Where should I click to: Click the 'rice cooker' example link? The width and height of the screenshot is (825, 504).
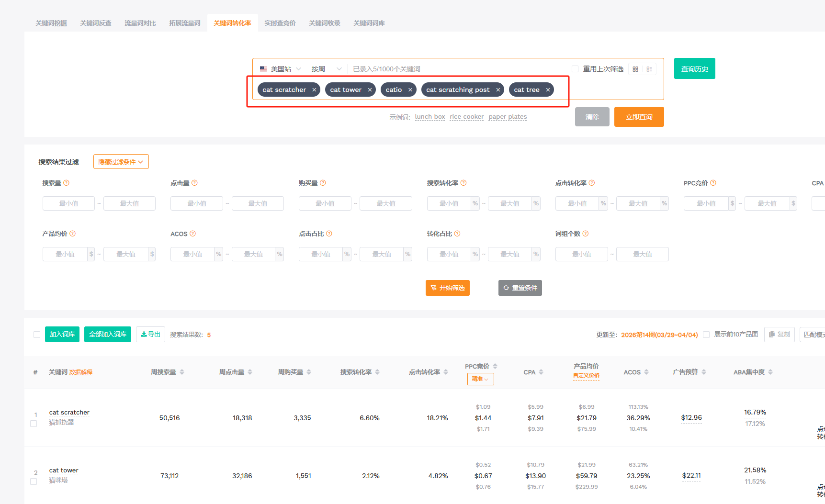(466, 117)
